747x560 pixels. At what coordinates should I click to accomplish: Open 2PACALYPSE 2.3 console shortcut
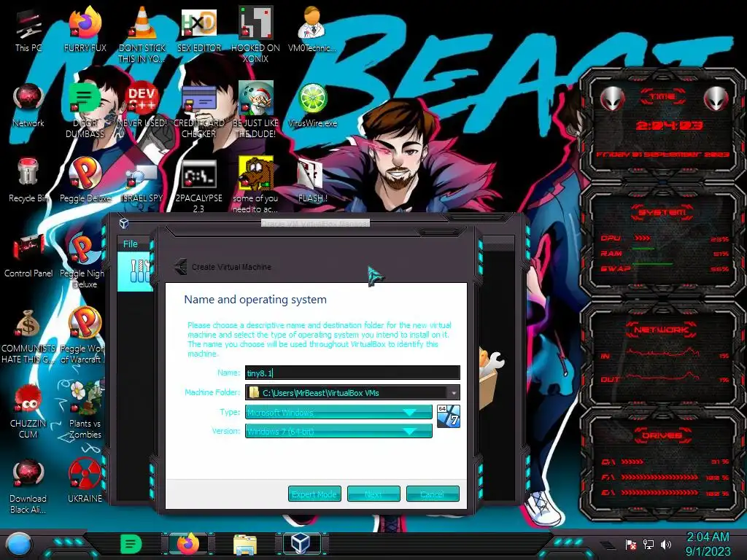click(199, 184)
